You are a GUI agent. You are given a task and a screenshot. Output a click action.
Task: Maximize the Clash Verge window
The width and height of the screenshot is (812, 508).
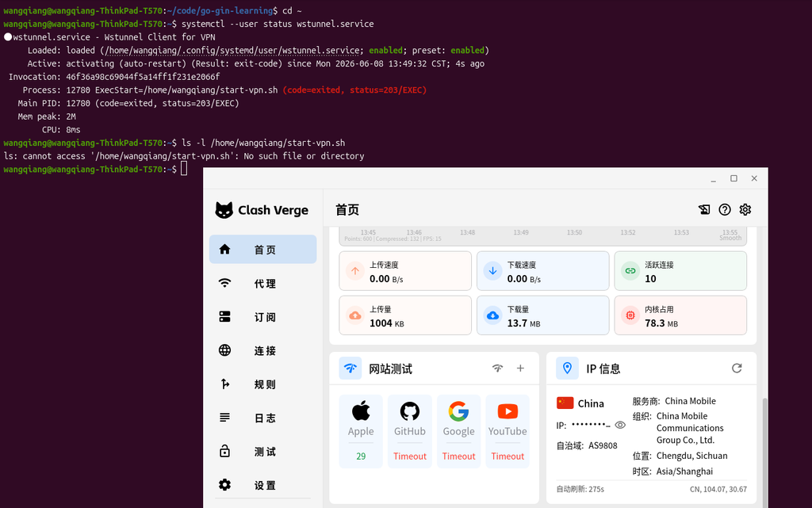(x=733, y=178)
